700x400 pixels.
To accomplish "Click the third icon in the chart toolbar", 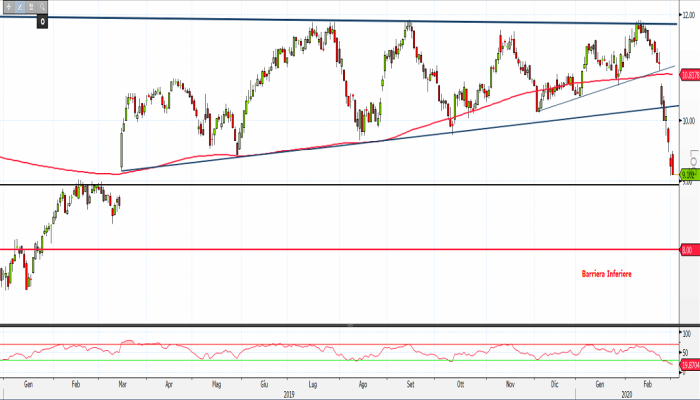I will (29, 6).
